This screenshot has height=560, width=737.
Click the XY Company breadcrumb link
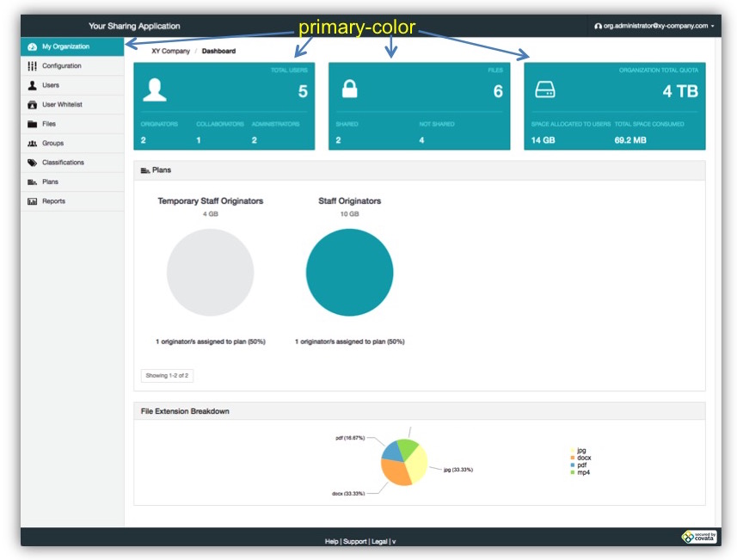tap(164, 52)
